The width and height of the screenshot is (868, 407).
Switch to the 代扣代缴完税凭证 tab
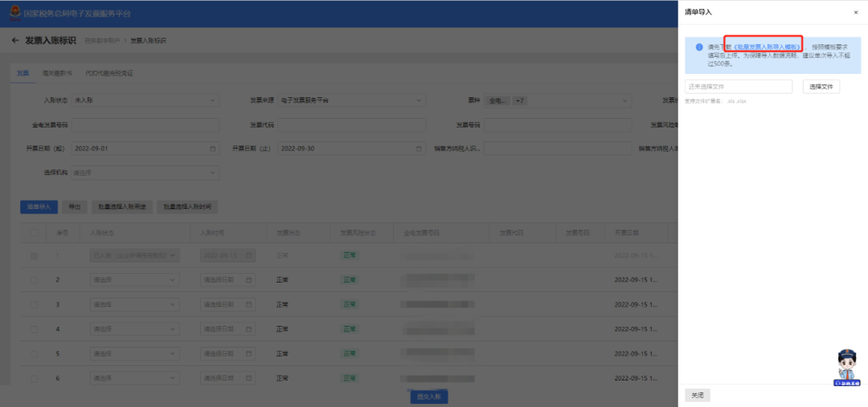coord(108,73)
